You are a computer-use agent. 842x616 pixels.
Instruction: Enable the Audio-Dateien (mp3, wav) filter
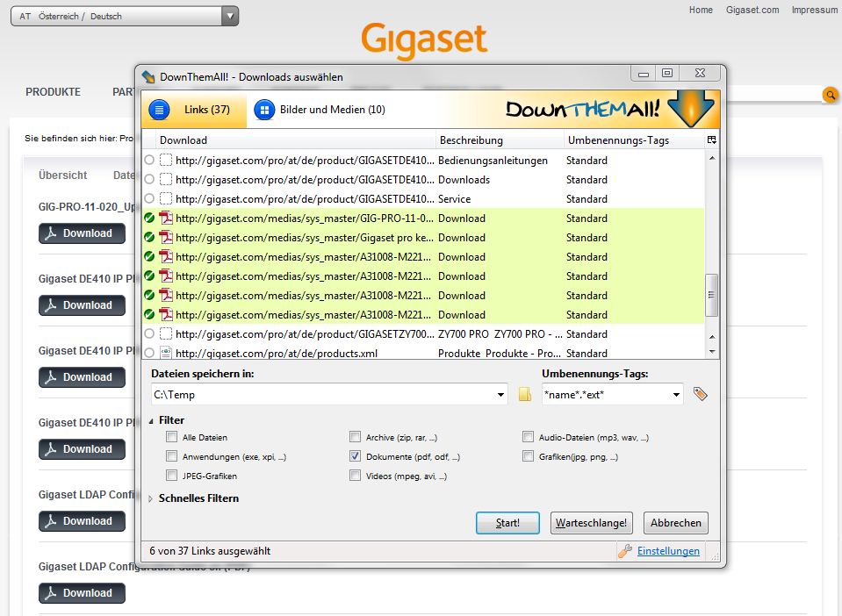tap(528, 437)
